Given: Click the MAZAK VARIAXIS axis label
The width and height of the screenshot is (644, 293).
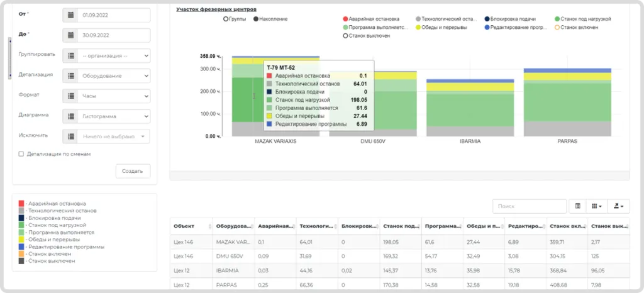Looking at the screenshot, I should (275, 140).
